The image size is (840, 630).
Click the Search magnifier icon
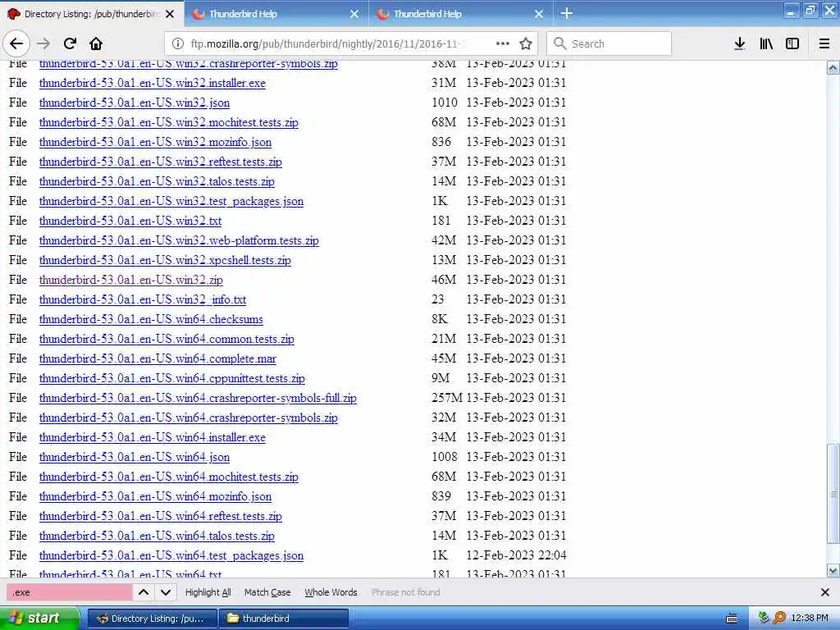[x=559, y=43]
